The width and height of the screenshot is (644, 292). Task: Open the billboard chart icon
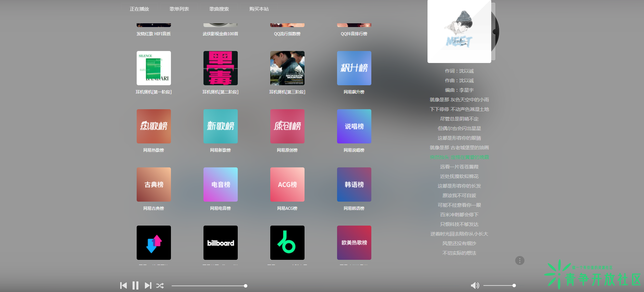click(221, 243)
